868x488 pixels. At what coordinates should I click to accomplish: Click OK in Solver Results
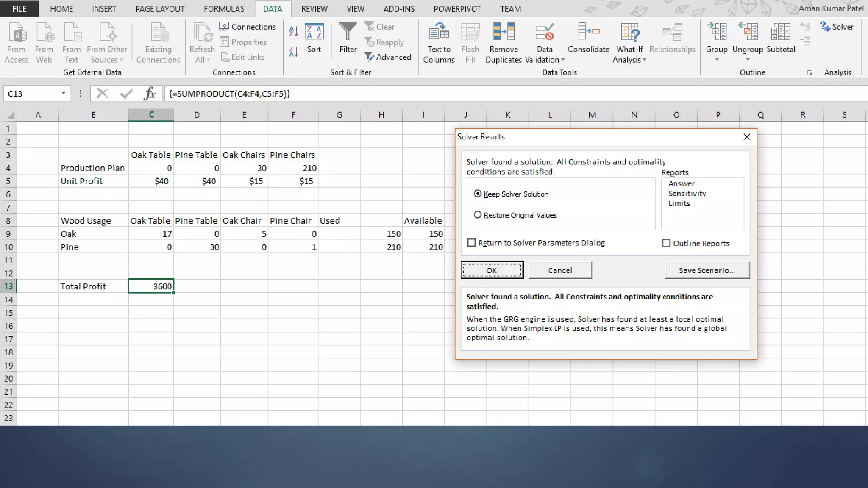pos(492,270)
